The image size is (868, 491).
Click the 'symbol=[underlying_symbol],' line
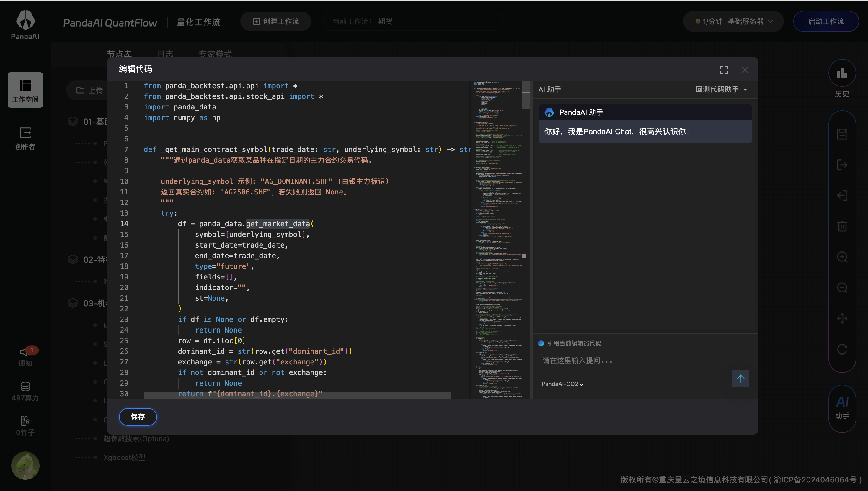[x=252, y=234]
